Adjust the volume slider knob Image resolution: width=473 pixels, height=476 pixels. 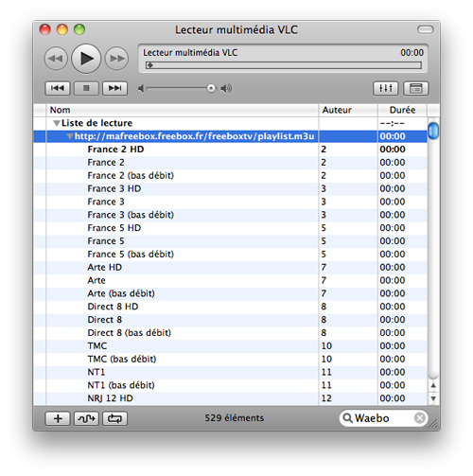click(211, 88)
